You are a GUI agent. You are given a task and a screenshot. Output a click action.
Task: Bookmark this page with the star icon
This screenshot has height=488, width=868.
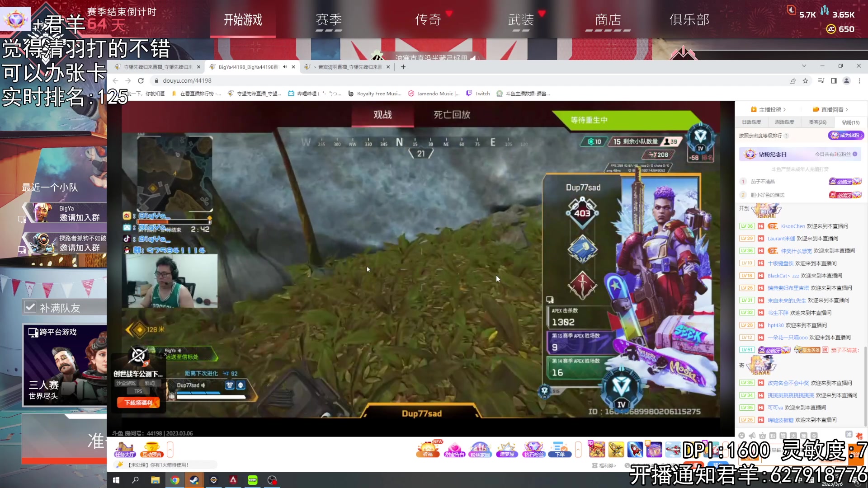(805, 80)
